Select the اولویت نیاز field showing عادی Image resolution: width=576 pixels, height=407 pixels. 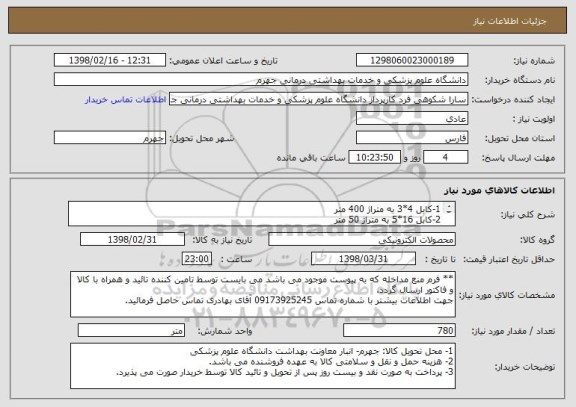pos(412,119)
